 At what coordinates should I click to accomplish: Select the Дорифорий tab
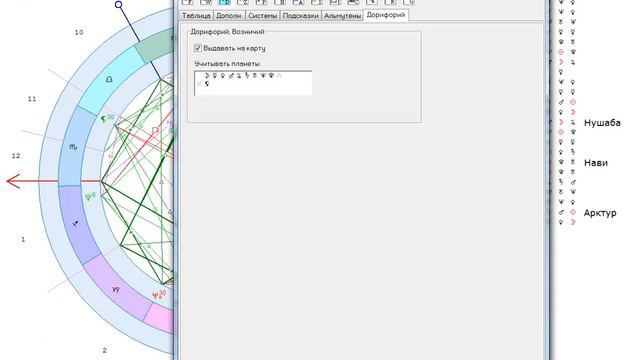pos(386,15)
